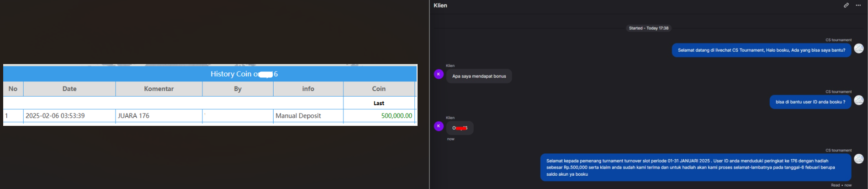Click the 'Apa saya mendapat bonus' message

[x=479, y=76]
